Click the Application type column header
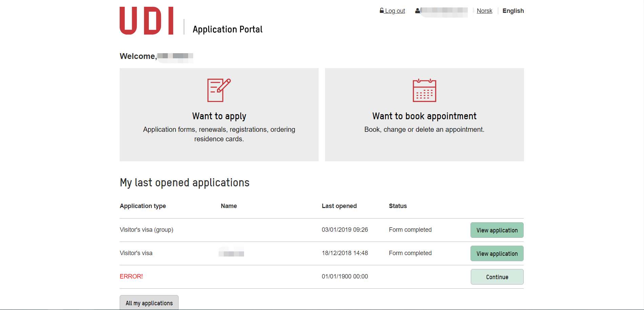Image resolution: width=644 pixels, height=310 pixels. (143, 206)
